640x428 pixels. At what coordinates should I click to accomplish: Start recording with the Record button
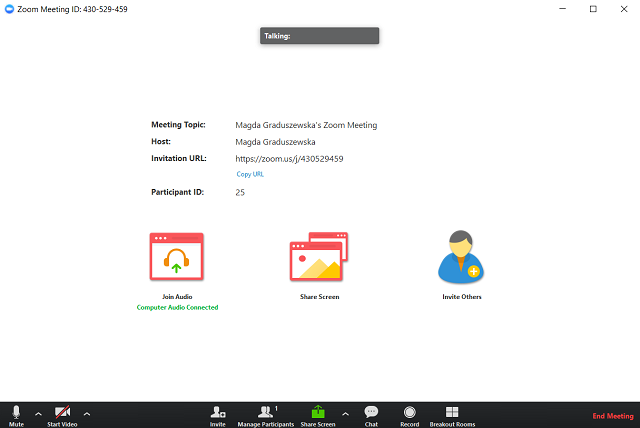[409, 412]
